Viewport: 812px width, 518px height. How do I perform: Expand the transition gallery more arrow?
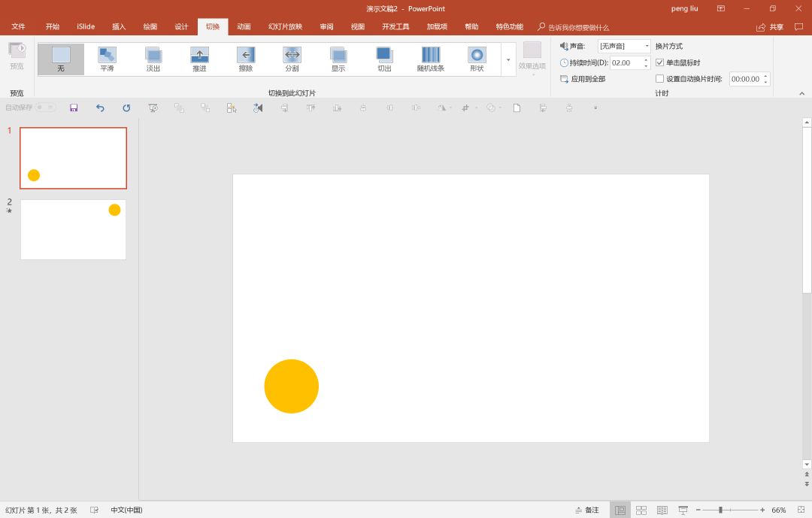coord(509,59)
